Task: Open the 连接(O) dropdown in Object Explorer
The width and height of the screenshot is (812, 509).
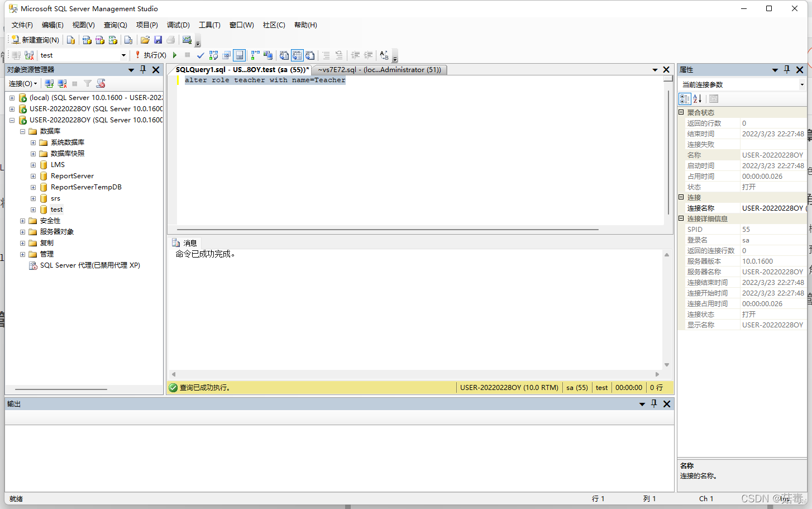Action: tap(23, 83)
